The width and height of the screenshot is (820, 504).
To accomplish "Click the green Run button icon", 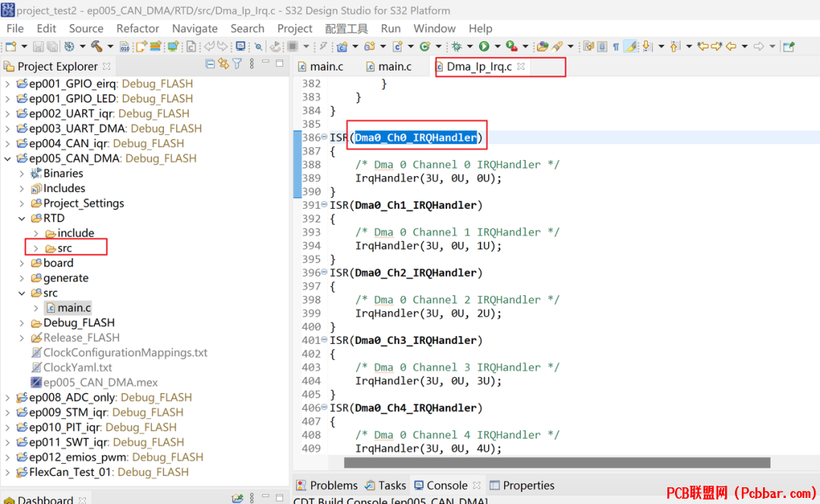I will [484, 46].
